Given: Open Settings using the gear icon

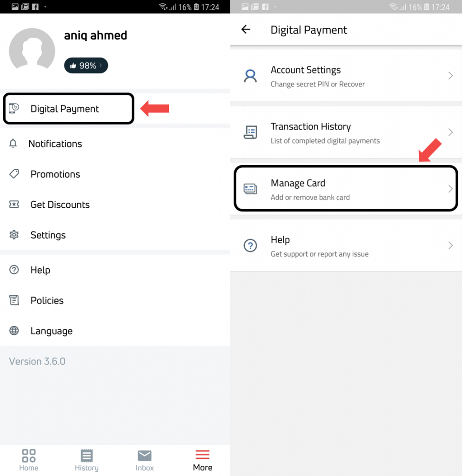Looking at the screenshot, I should click(x=14, y=235).
